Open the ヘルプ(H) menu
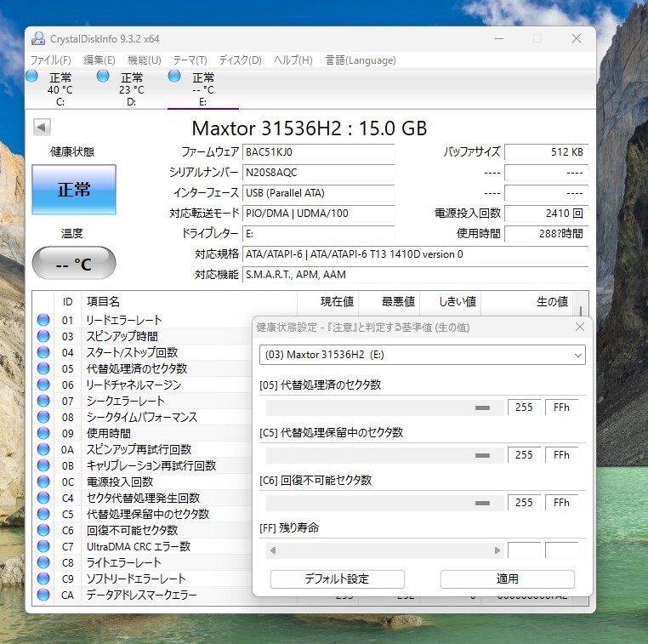The height and width of the screenshot is (644, 648). [293, 60]
